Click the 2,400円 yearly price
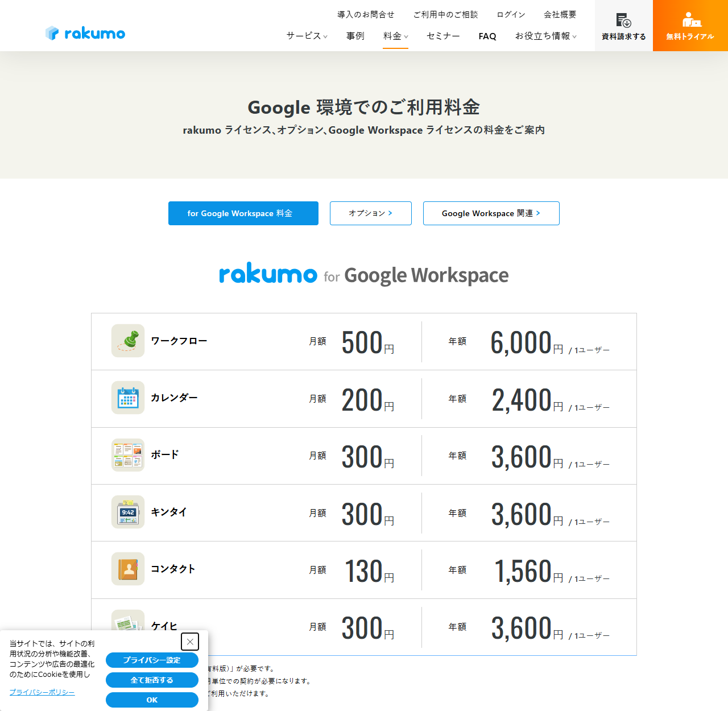Screen dimensions: 728x711 pyautogui.click(x=527, y=400)
